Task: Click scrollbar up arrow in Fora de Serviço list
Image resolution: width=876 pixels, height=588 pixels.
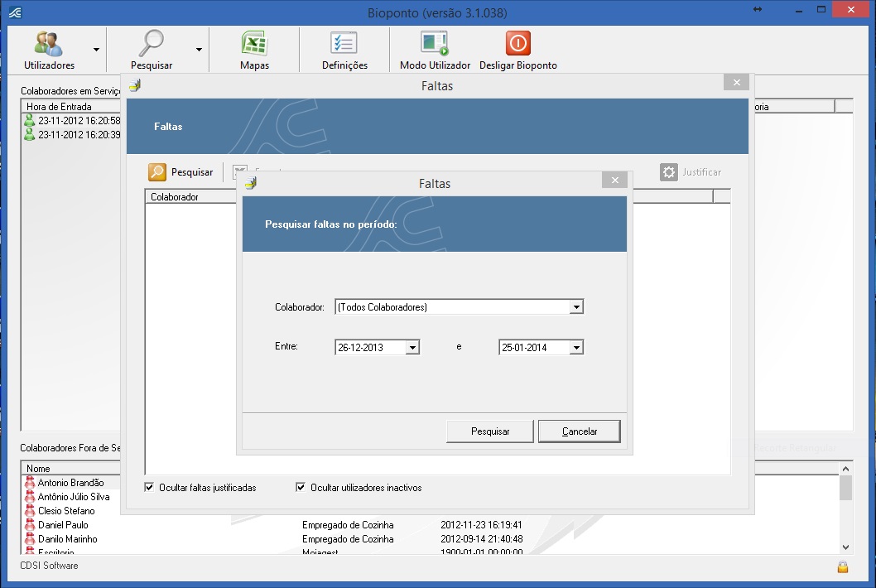Action: point(845,469)
